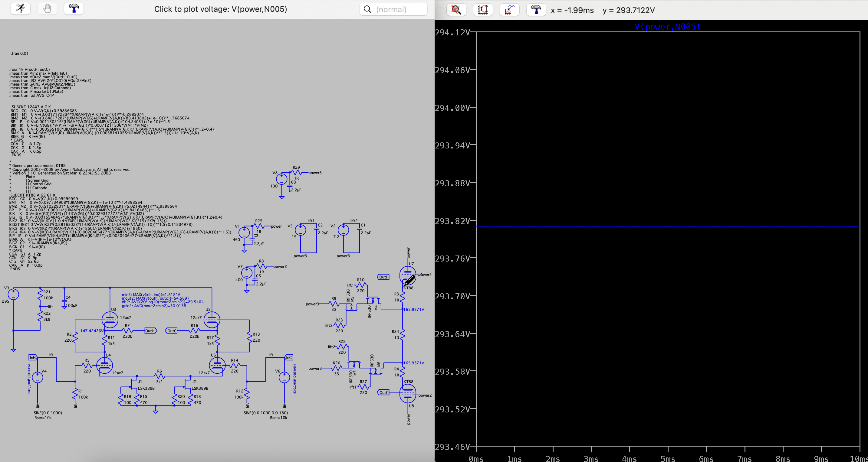Click the 12ax7 tube symbol U3
868x462 pixels.
coord(110,320)
